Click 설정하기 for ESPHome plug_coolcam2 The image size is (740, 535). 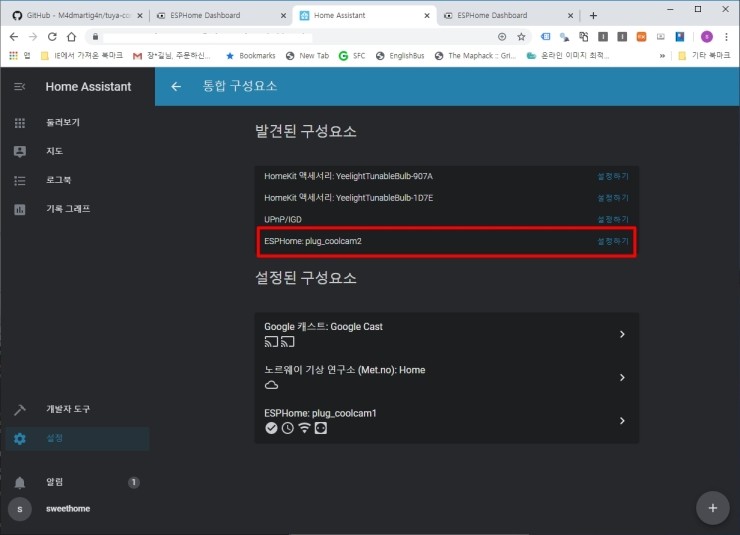pos(613,241)
